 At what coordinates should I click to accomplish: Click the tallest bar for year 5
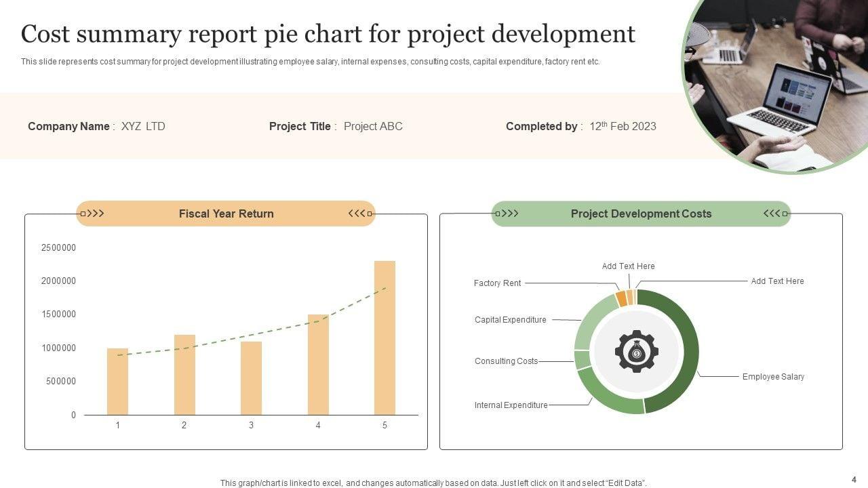click(384, 338)
